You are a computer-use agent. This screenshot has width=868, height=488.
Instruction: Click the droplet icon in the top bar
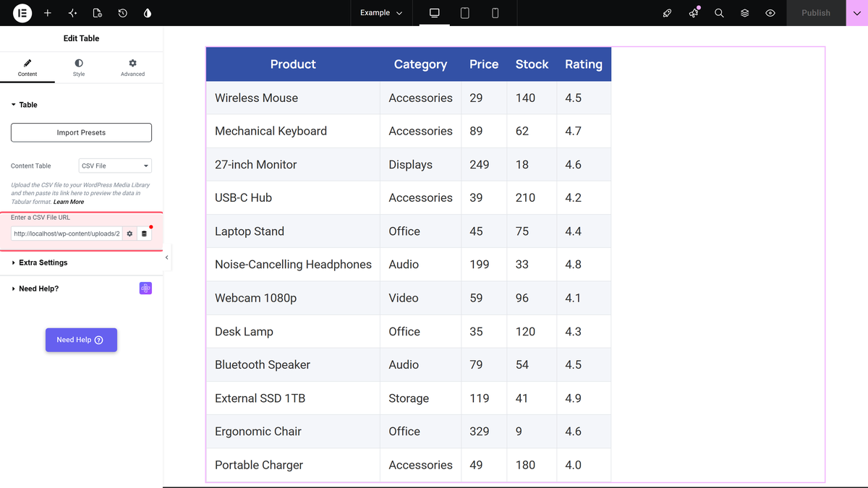(148, 13)
